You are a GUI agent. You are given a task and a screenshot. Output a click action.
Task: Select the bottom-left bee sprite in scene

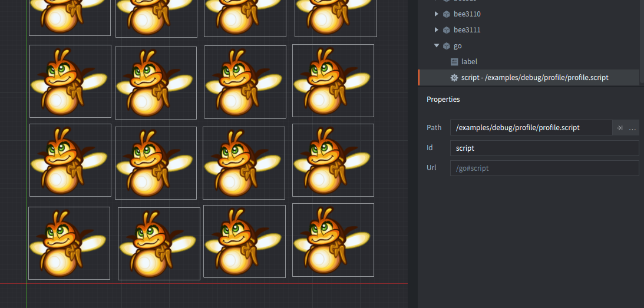(x=69, y=243)
